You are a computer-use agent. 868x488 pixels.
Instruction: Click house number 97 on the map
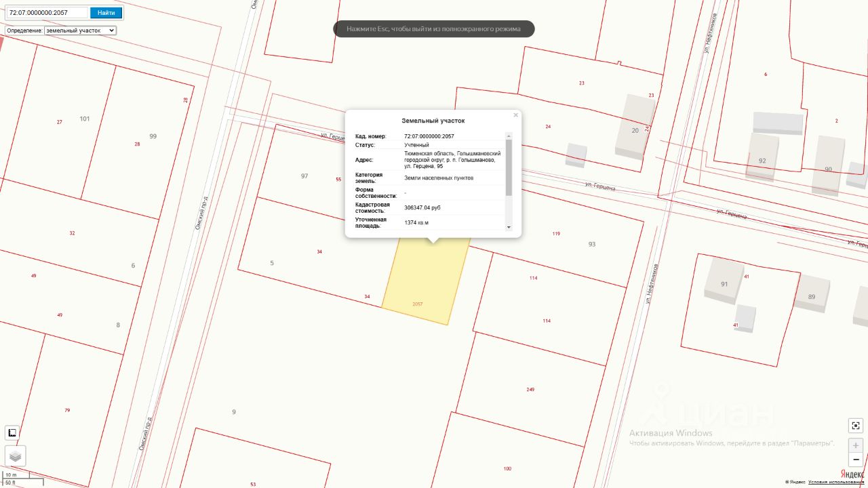coord(304,176)
